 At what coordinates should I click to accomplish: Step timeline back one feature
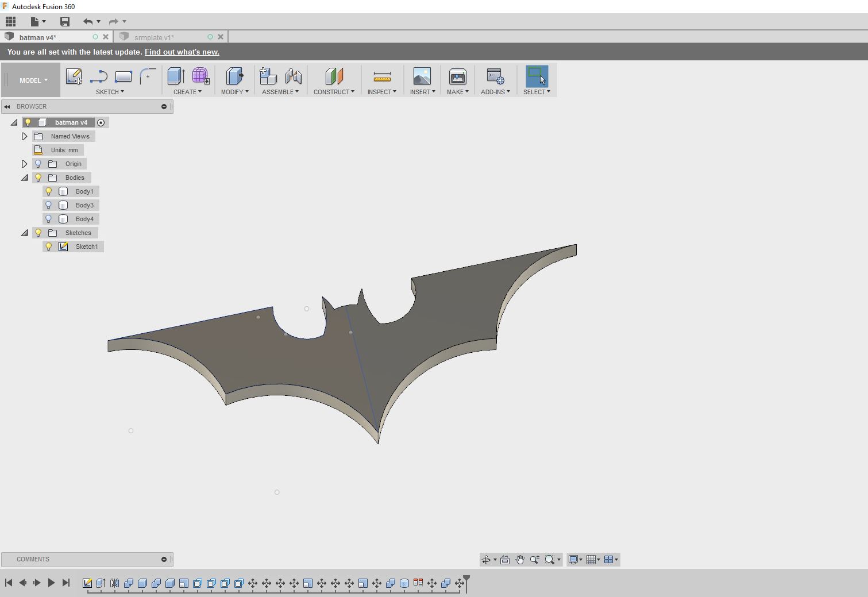22,583
